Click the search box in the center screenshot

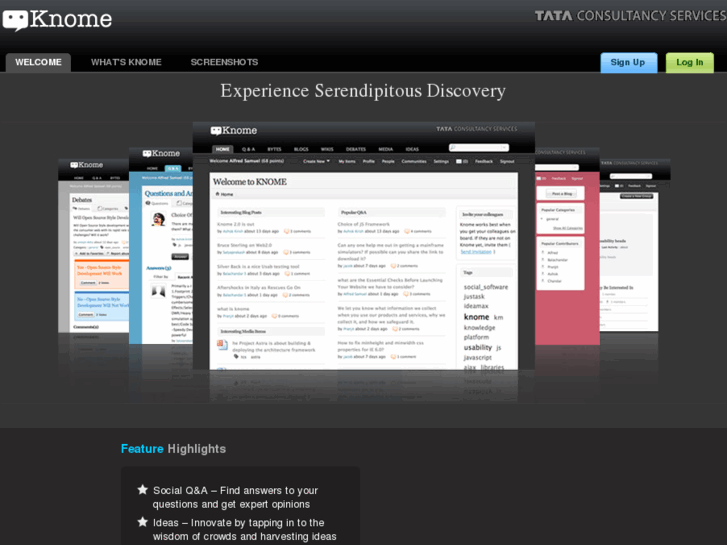point(478,147)
